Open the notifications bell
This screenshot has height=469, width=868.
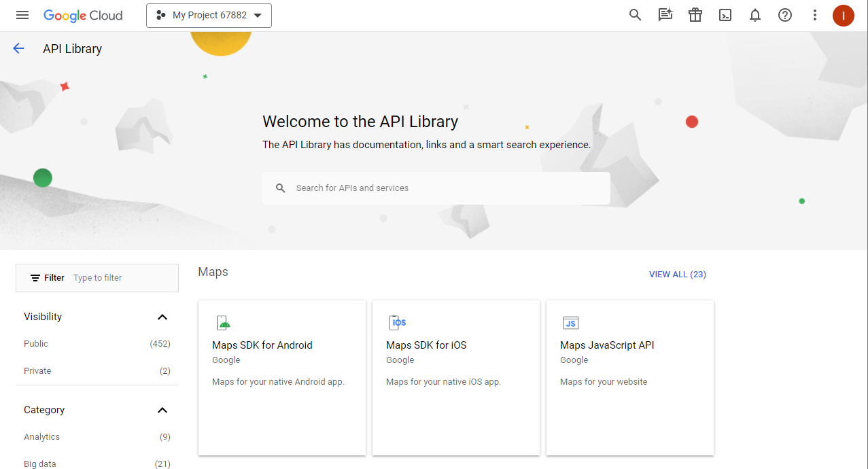[755, 15]
